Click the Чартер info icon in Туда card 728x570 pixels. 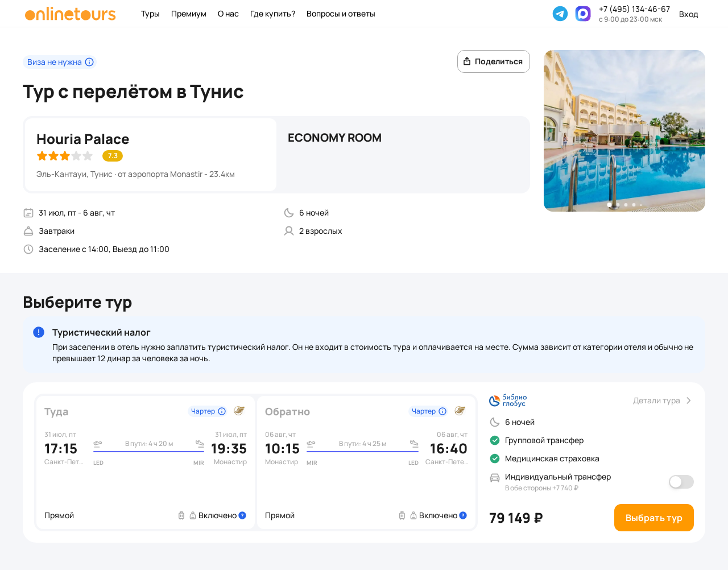point(222,411)
